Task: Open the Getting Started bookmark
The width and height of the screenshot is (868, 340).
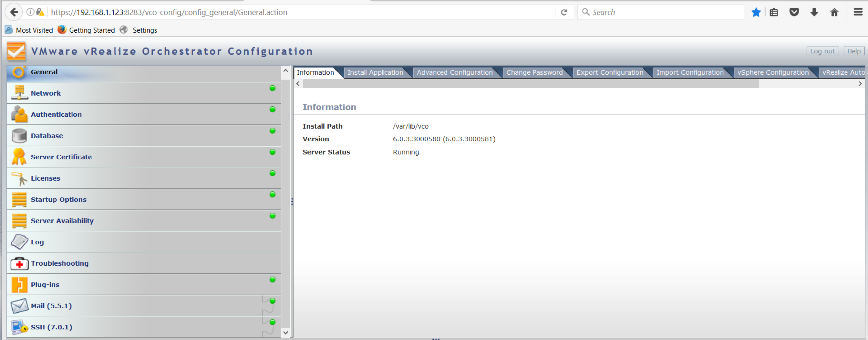Action: point(86,30)
